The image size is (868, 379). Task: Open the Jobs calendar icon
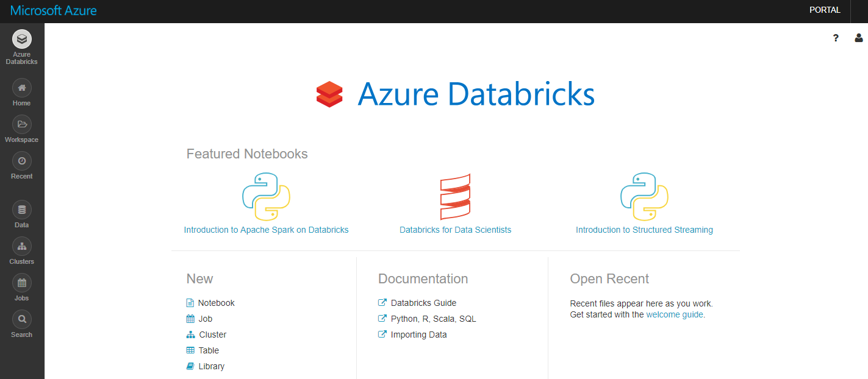pyautogui.click(x=22, y=283)
